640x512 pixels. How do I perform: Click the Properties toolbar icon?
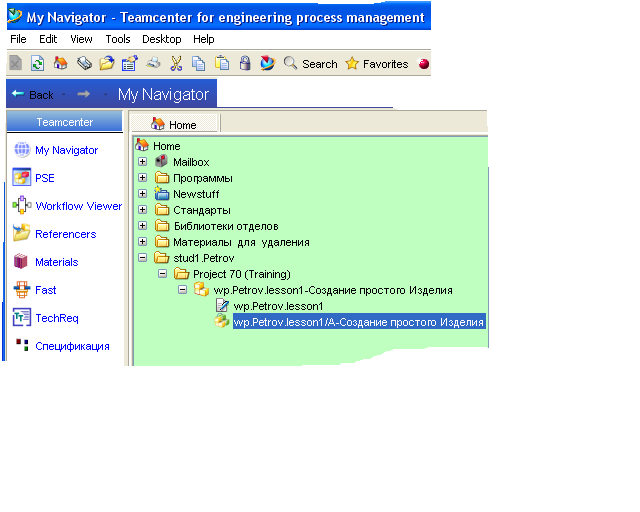point(130,63)
